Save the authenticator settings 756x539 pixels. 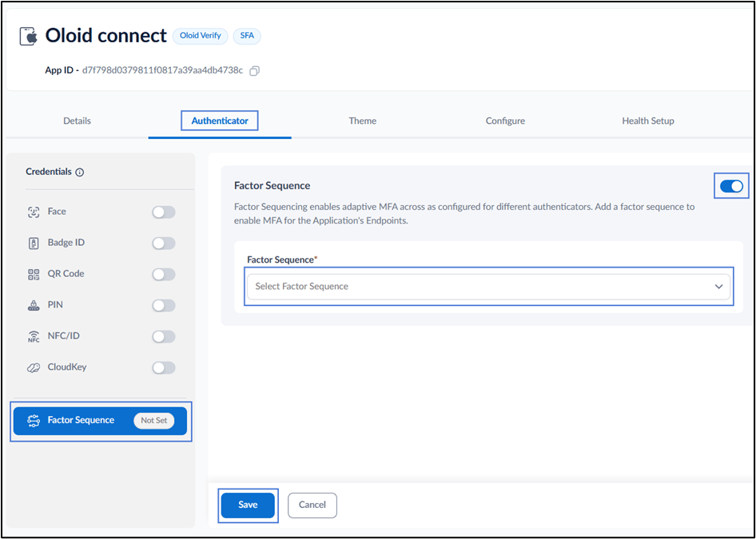tap(248, 505)
